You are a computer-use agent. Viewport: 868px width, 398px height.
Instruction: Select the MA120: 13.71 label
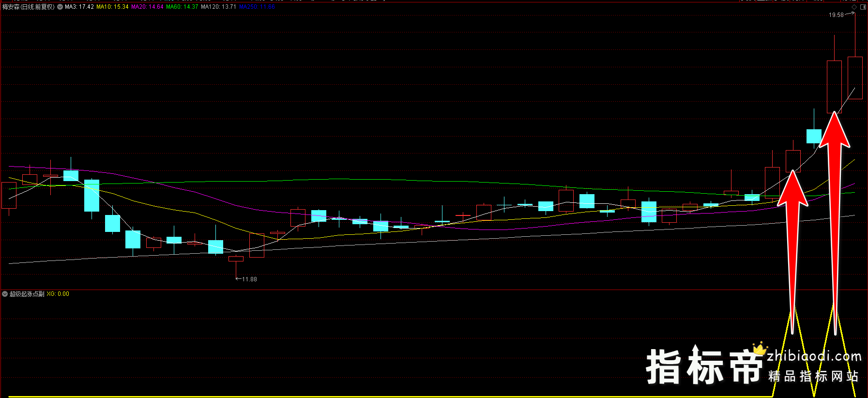219,7
